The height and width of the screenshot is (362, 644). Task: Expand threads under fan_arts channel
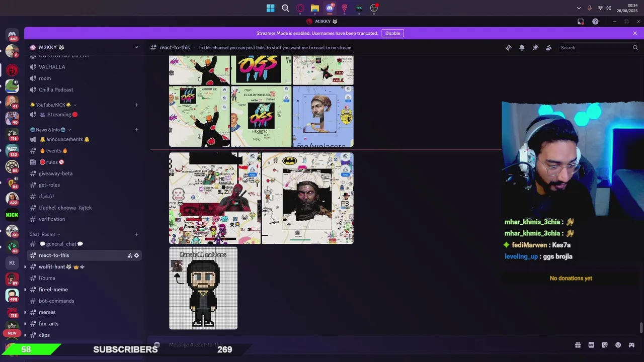click(x=25, y=324)
